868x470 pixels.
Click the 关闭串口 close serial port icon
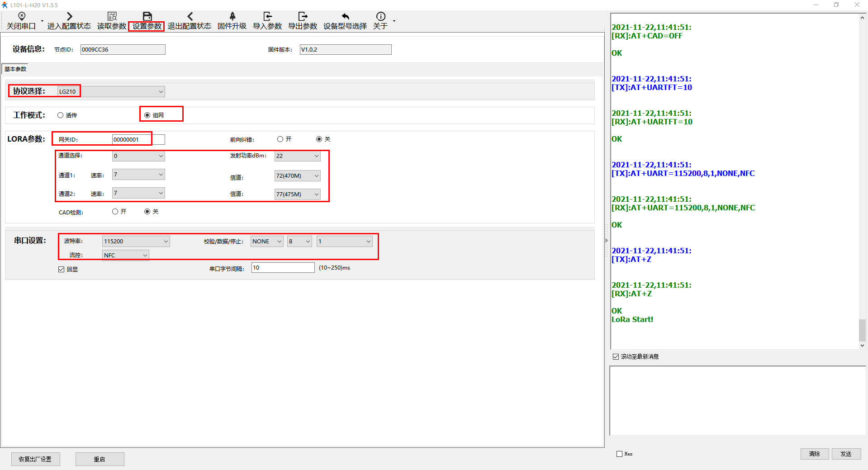[x=21, y=17]
